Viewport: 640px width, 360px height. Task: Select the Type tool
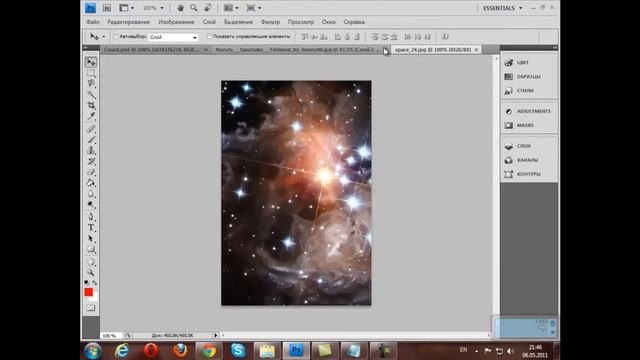pyautogui.click(x=91, y=228)
